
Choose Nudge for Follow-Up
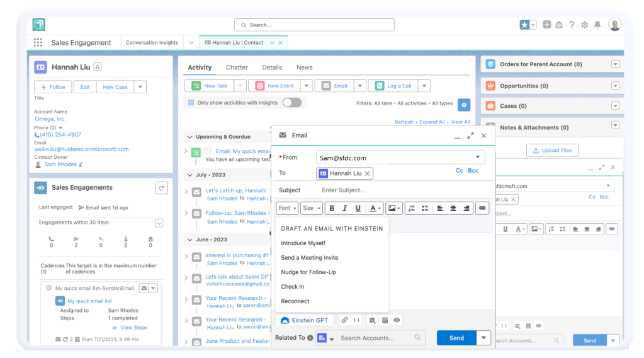coord(308,272)
